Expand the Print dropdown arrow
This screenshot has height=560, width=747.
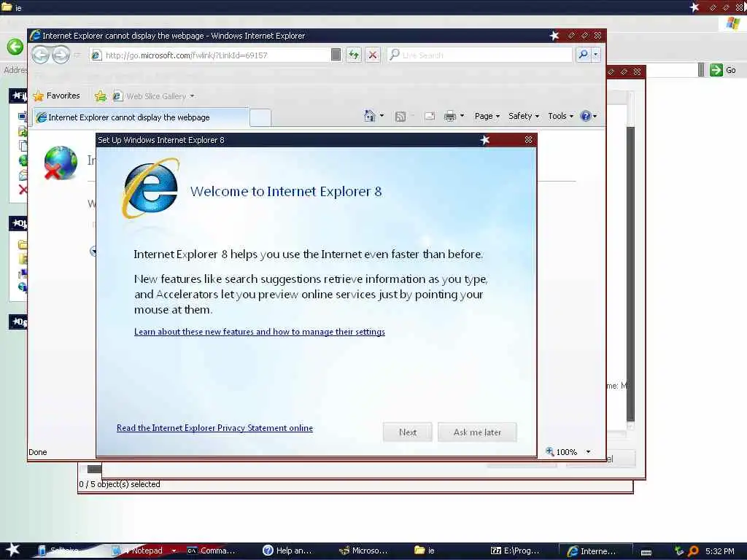(x=462, y=116)
